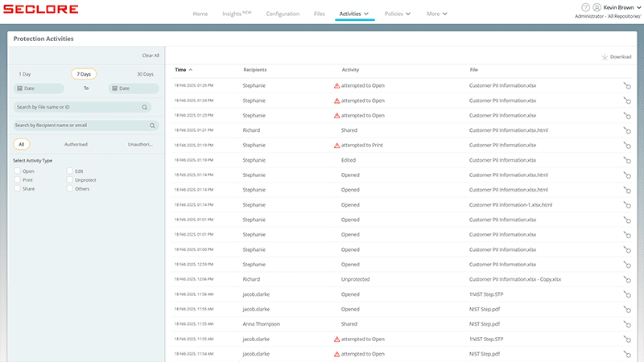Image resolution: width=644 pixels, height=362 pixels.
Task: Click the Edited activity text
Action: coord(349,160)
